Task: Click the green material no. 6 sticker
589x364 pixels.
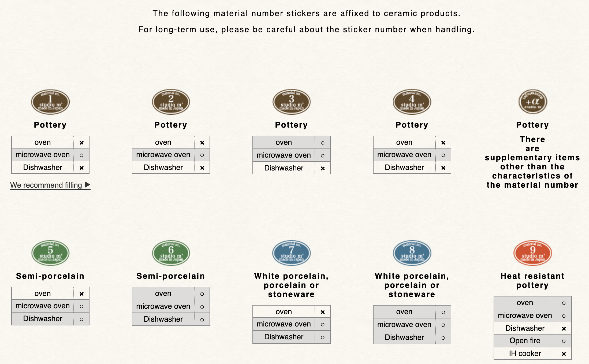Action: (171, 253)
